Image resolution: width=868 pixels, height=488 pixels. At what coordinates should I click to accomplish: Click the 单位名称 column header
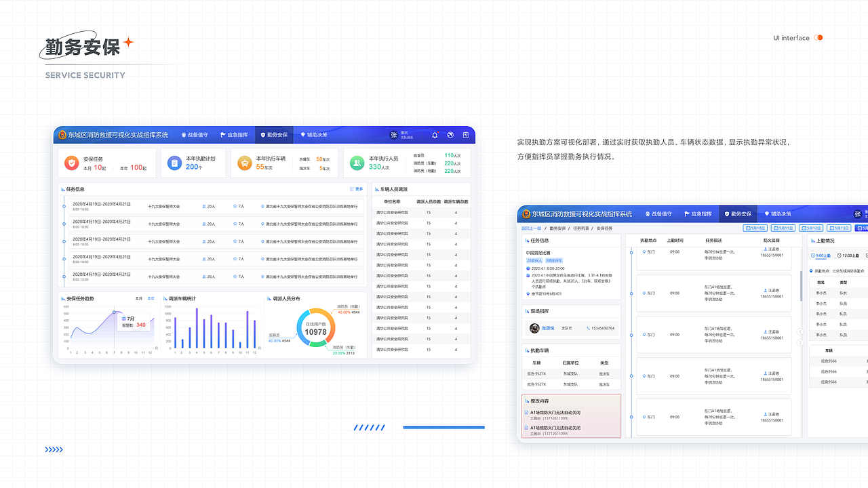coord(392,201)
